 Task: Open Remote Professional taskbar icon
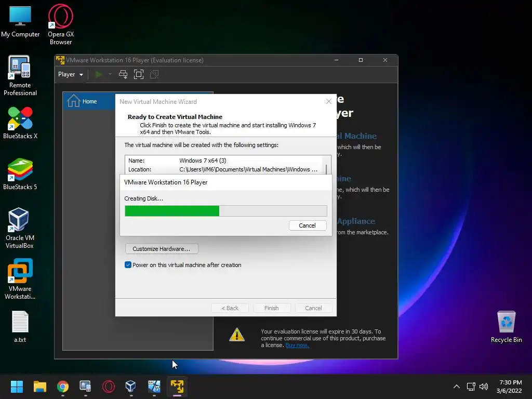[x=86, y=387]
